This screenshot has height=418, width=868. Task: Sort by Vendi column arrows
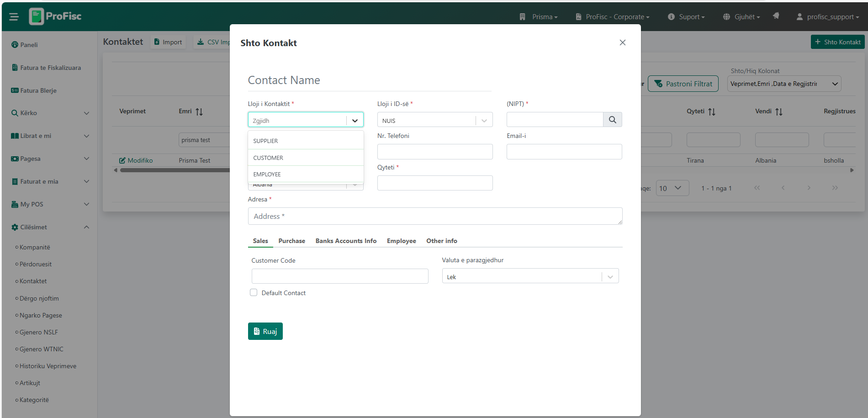pyautogui.click(x=779, y=112)
